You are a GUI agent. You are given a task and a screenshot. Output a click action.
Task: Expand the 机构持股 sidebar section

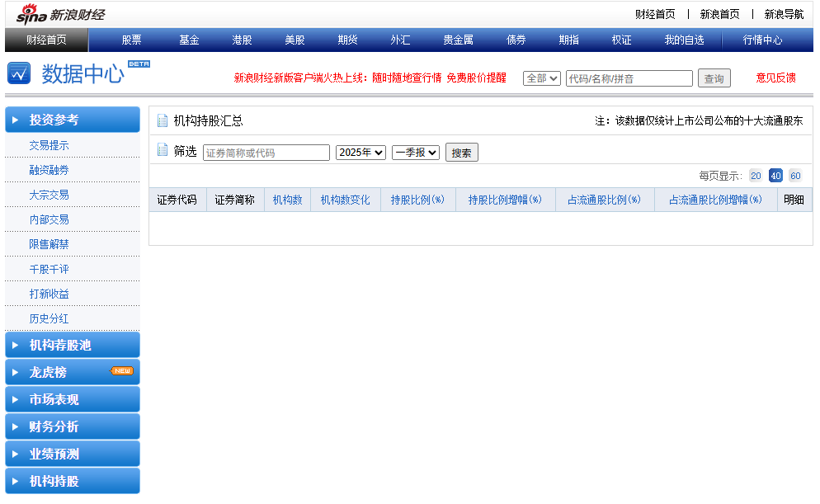[x=73, y=481]
